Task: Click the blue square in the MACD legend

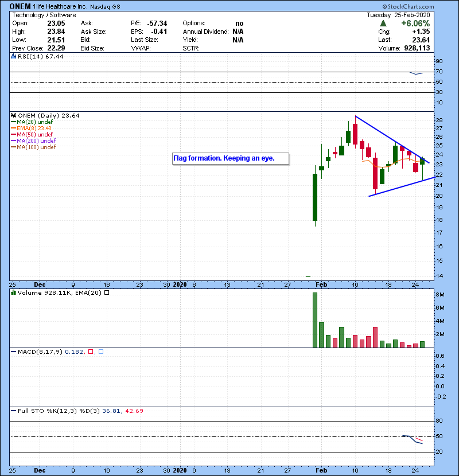Action: 101,352
